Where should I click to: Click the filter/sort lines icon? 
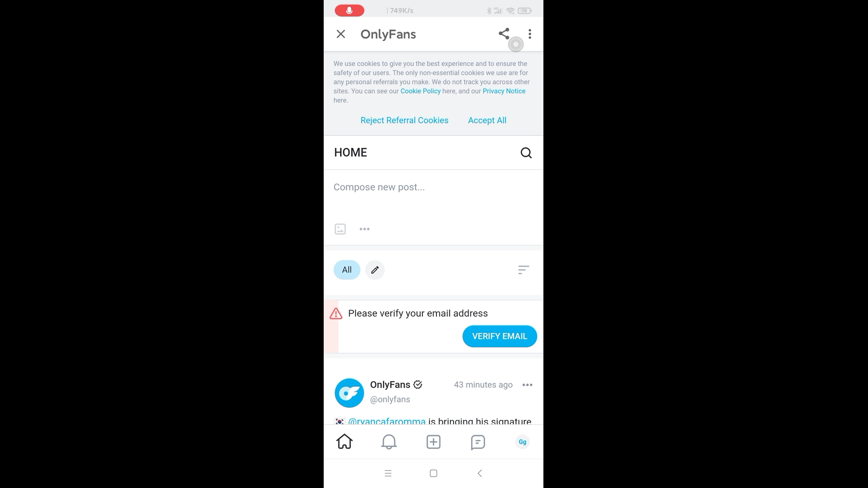point(523,269)
